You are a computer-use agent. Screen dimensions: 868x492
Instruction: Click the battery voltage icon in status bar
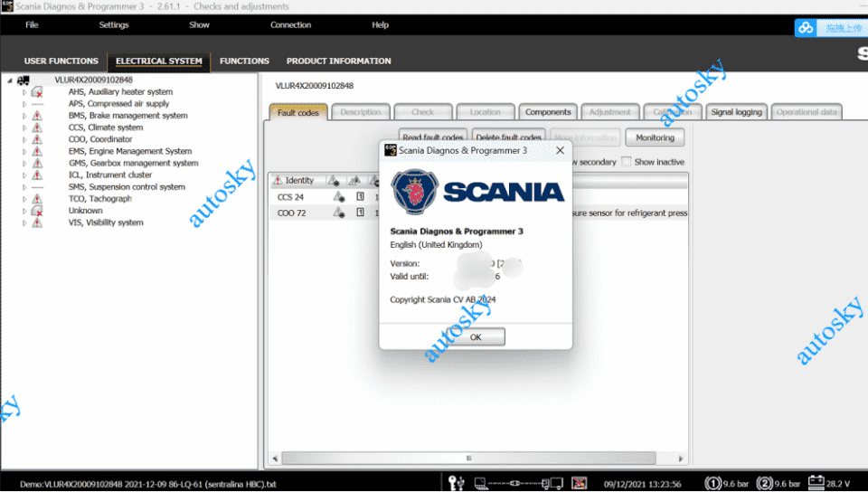click(x=815, y=482)
